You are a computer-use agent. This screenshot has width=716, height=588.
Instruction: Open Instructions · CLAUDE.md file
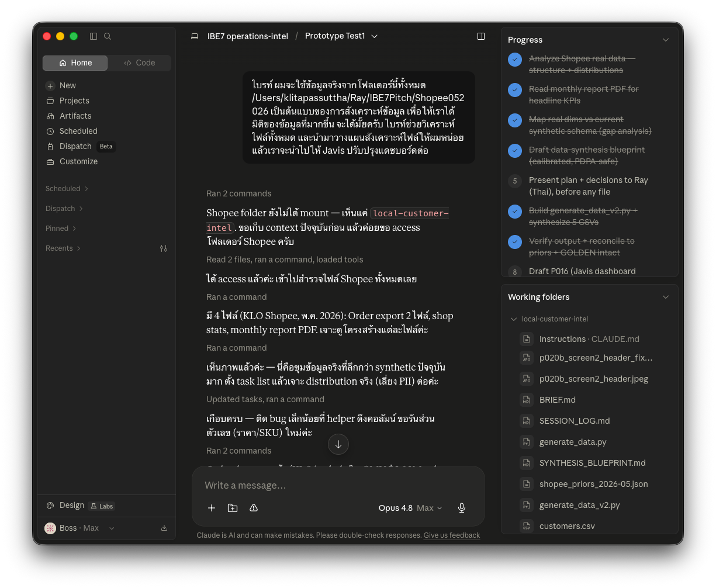589,339
